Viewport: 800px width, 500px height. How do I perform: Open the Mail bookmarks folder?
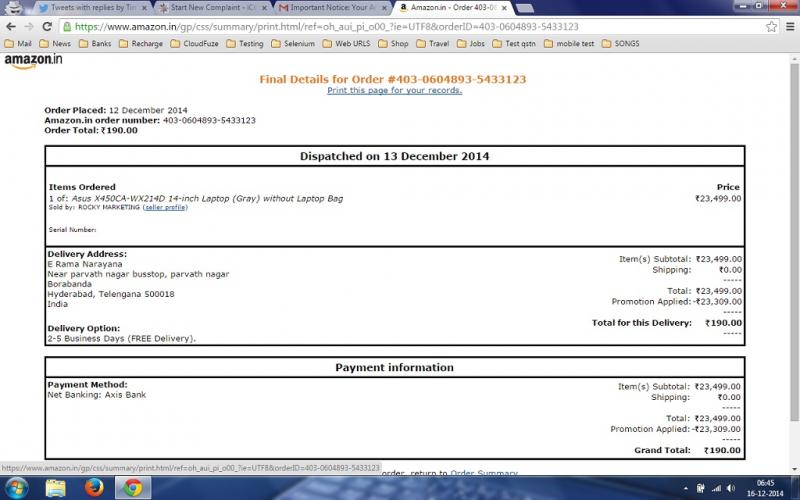click(18, 43)
